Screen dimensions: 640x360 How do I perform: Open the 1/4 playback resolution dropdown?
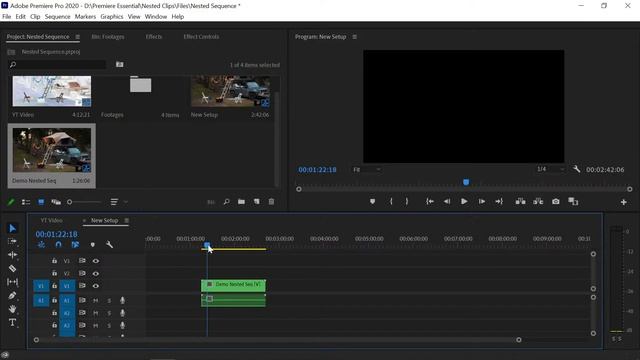tap(551, 169)
